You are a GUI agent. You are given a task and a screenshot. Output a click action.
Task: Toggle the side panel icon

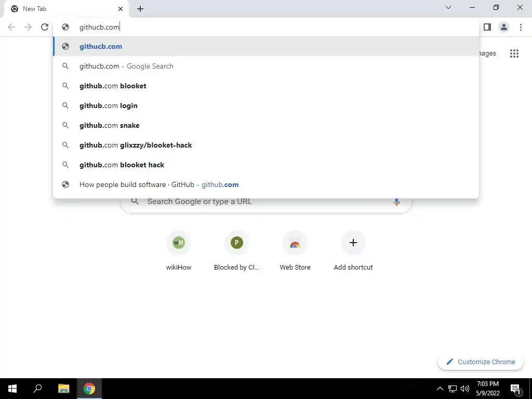487,27
